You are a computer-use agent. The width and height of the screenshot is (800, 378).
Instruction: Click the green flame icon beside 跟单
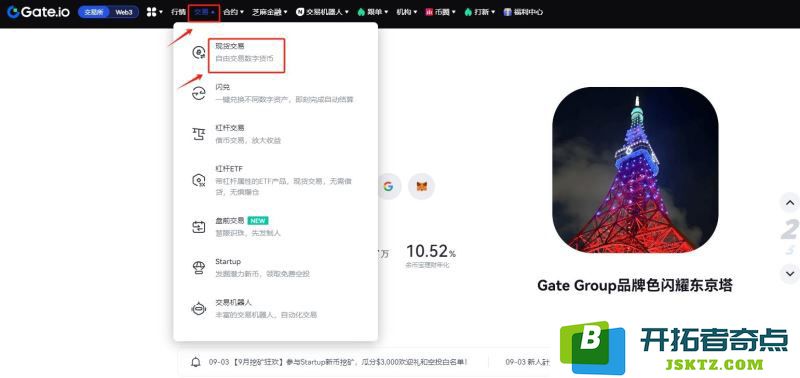point(361,12)
